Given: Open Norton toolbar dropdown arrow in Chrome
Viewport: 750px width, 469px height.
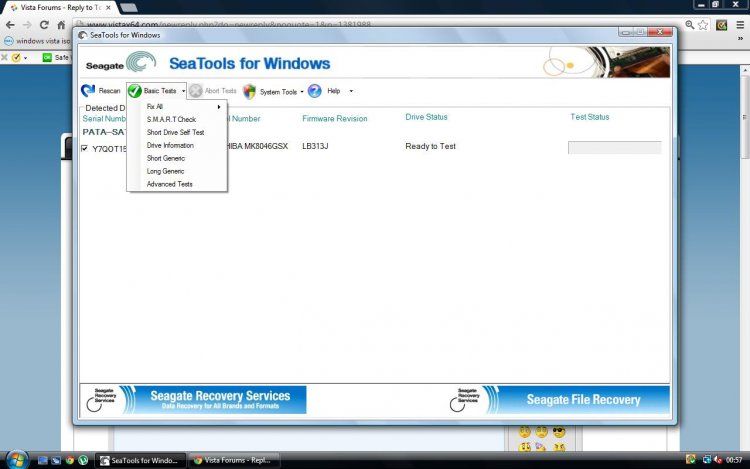Looking at the screenshot, I should [x=25, y=58].
